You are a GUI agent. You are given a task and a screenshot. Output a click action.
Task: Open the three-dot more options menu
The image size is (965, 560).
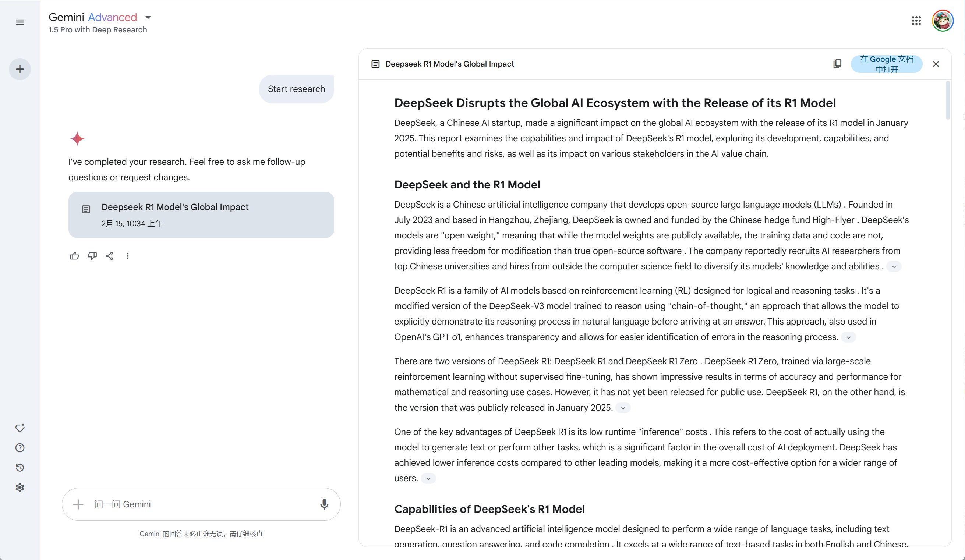127,256
